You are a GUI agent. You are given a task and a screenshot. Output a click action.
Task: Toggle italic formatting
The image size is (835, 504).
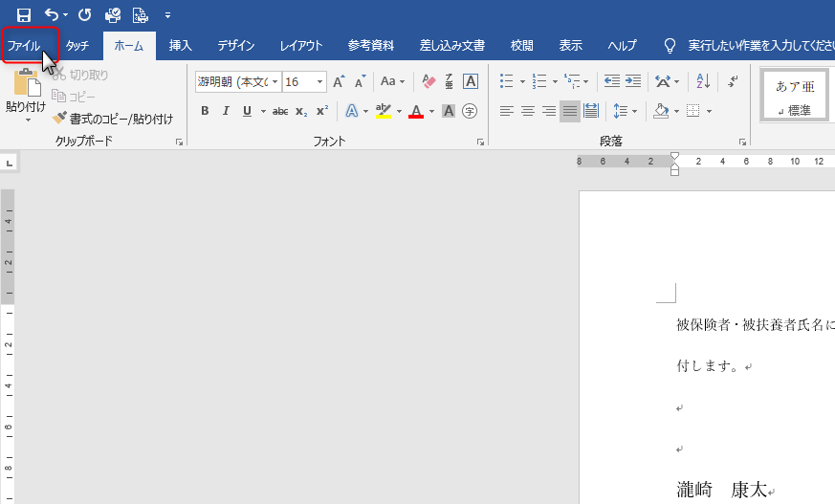(x=226, y=111)
